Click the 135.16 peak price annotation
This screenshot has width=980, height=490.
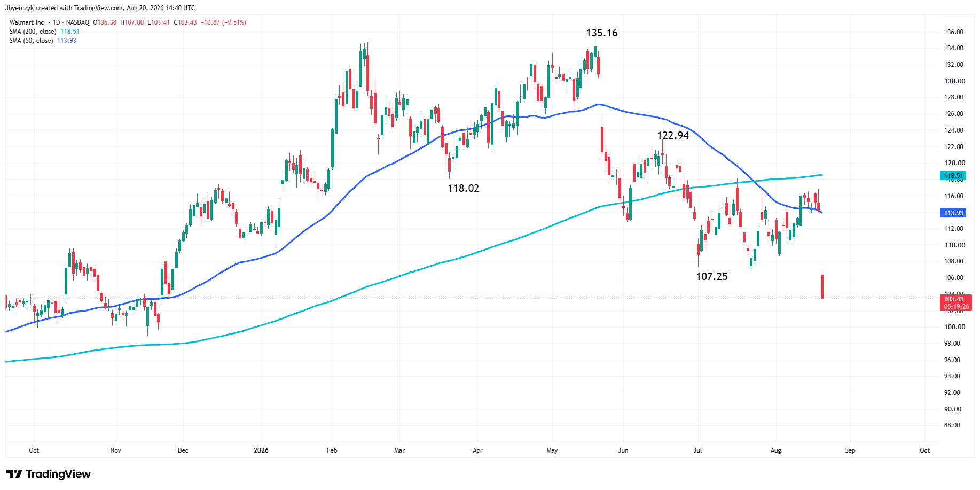click(602, 33)
